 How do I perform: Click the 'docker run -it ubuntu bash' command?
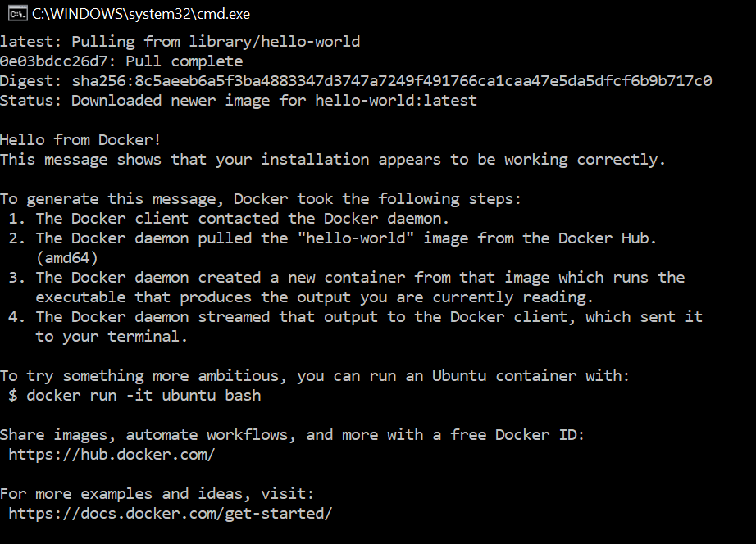click(143, 396)
